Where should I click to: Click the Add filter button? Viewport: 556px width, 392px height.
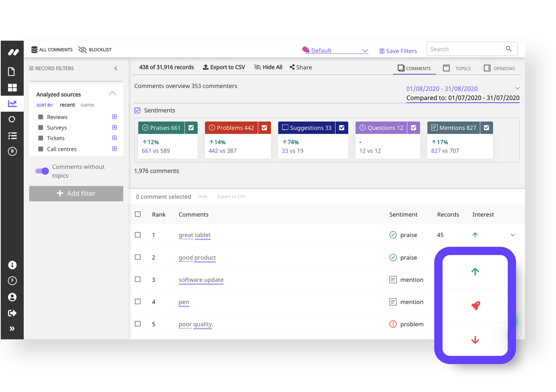[x=76, y=193]
